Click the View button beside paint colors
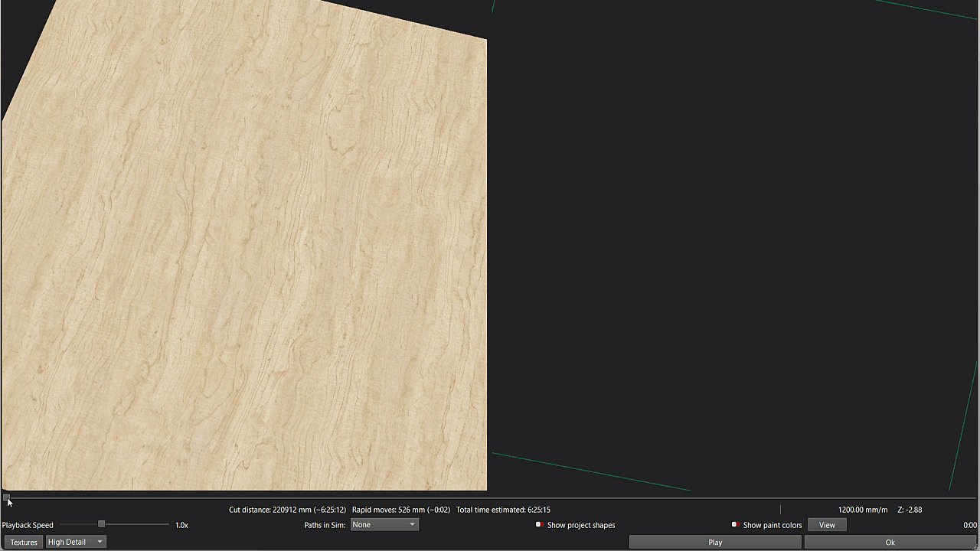Image resolution: width=980 pixels, height=551 pixels. pos(827,525)
